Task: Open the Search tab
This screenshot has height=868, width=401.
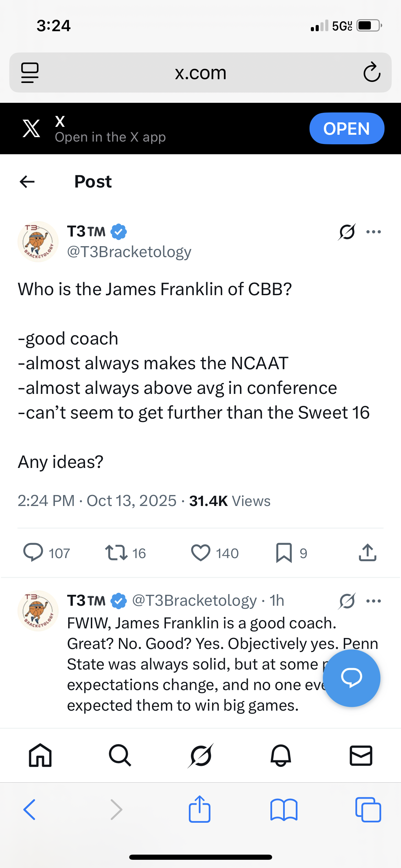Action: click(120, 755)
